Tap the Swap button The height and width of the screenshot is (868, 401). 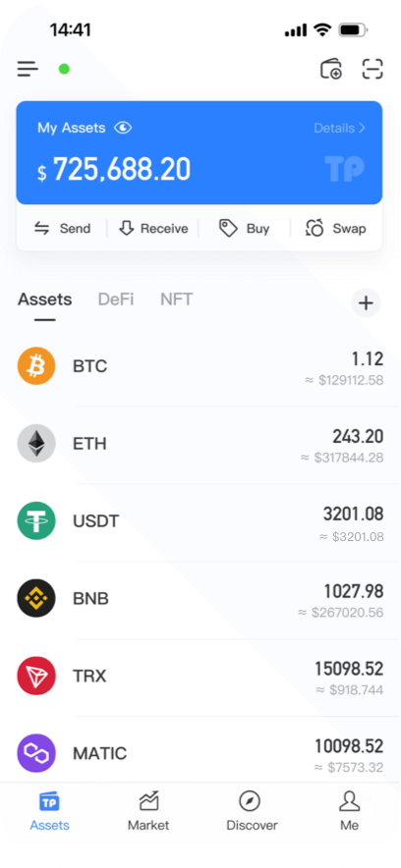click(336, 228)
